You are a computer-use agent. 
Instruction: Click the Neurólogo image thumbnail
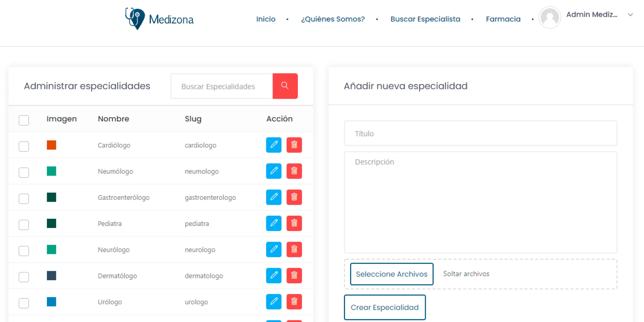tap(51, 249)
